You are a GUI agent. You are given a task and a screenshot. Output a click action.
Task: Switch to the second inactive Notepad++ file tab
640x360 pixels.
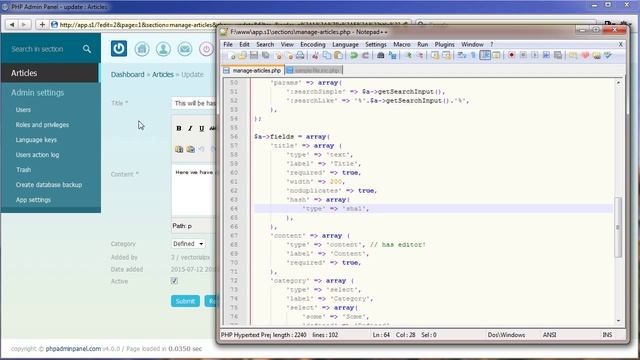point(313,70)
